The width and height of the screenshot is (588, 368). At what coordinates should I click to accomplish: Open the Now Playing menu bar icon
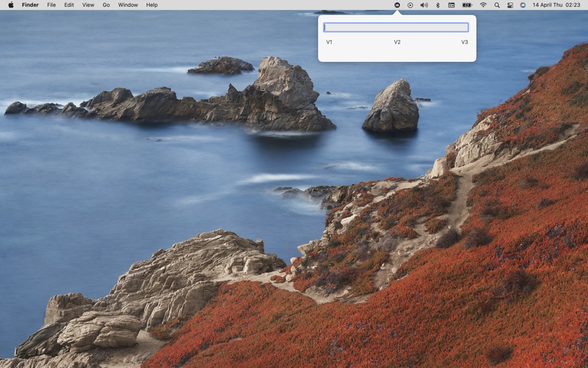[x=410, y=5]
